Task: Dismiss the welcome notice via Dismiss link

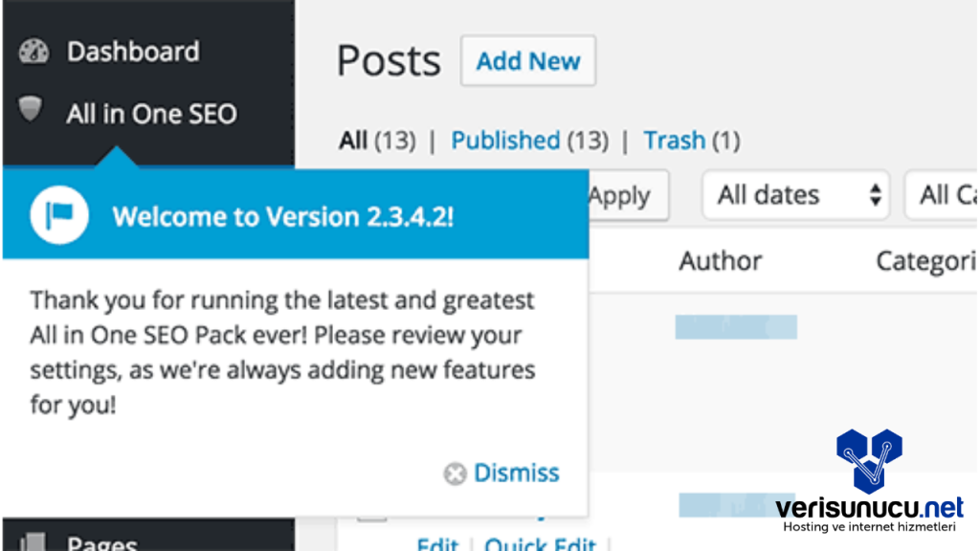Action: tap(516, 473)
